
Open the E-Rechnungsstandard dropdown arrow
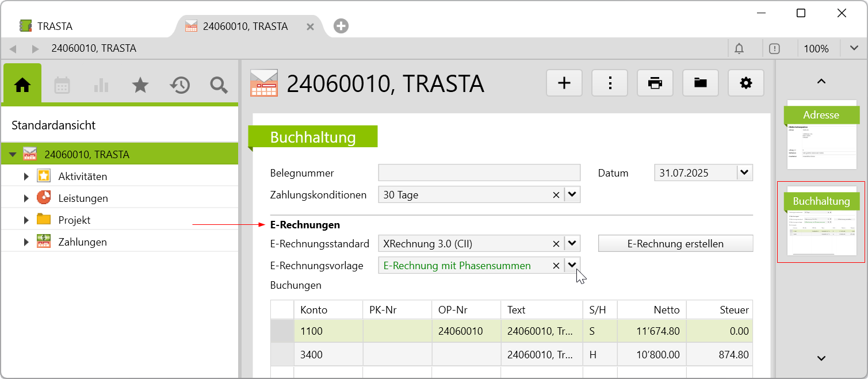572,244
